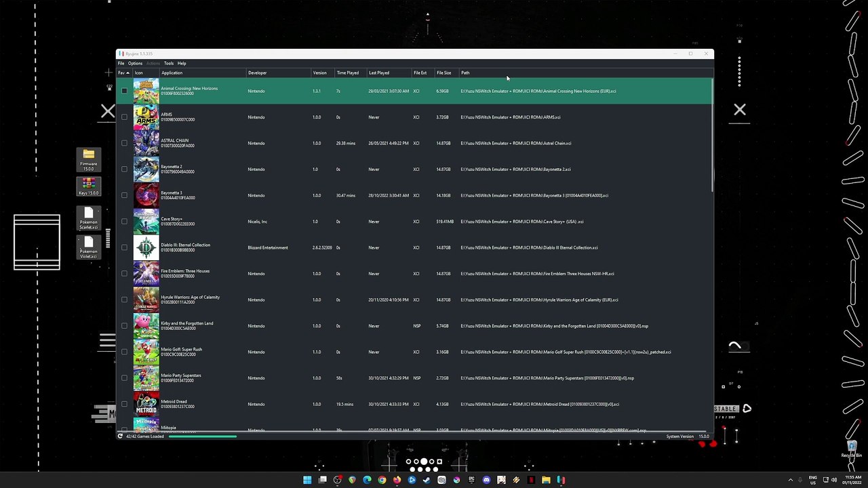
Task: Select Mario Party Superstars cover icon
Action: click(146, 378)
